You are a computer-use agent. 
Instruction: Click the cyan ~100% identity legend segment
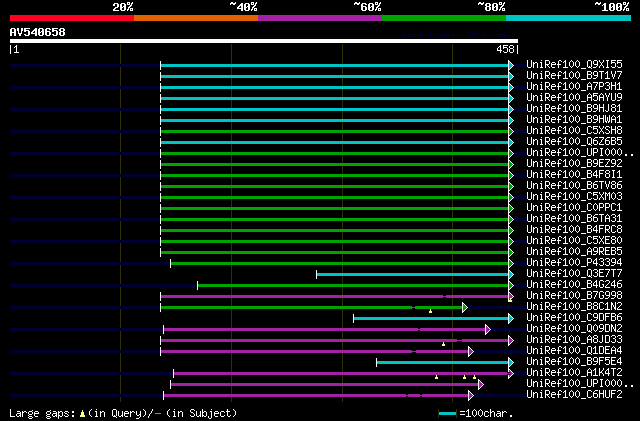point(569,18)
